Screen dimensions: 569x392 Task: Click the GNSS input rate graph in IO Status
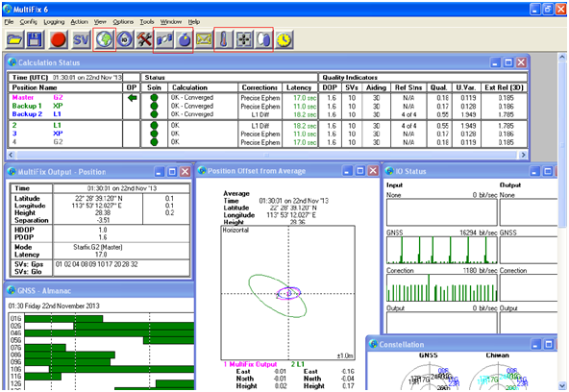(x=441, y=250)
